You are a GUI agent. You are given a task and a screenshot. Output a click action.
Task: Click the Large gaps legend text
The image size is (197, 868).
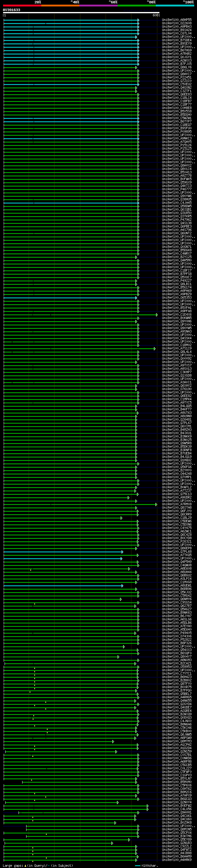point(38,865)
